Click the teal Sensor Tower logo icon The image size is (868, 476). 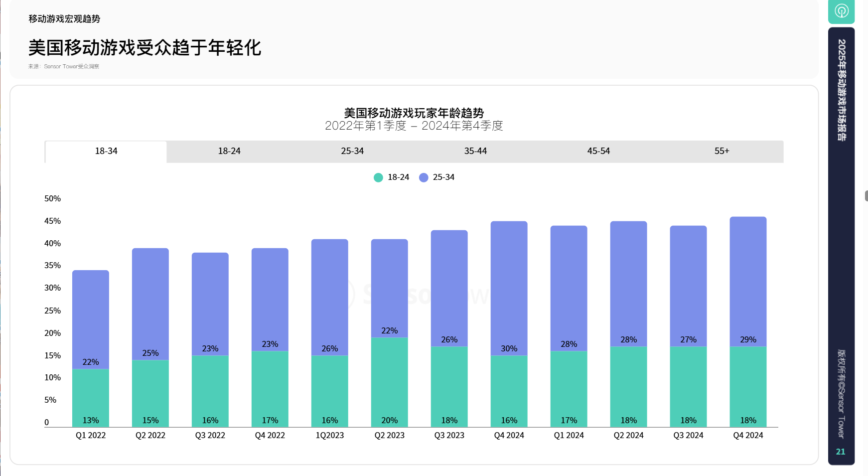[841, 11]
